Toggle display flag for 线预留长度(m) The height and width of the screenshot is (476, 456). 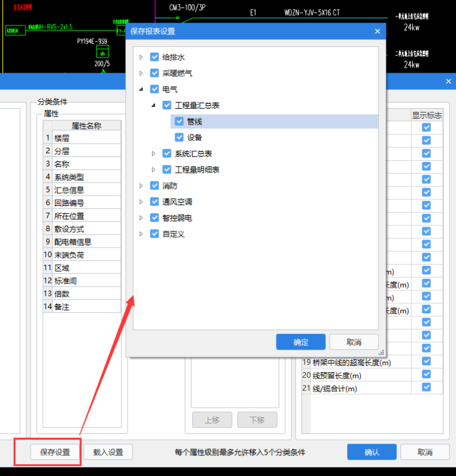[x=426, y=375]
